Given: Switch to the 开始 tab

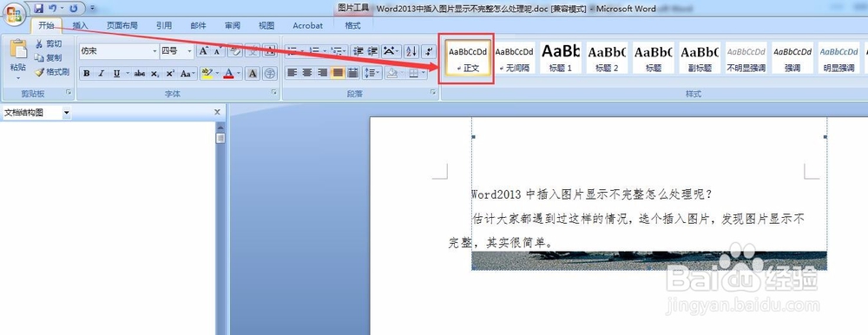Looking at the screenshot, I should coord(47,25).
